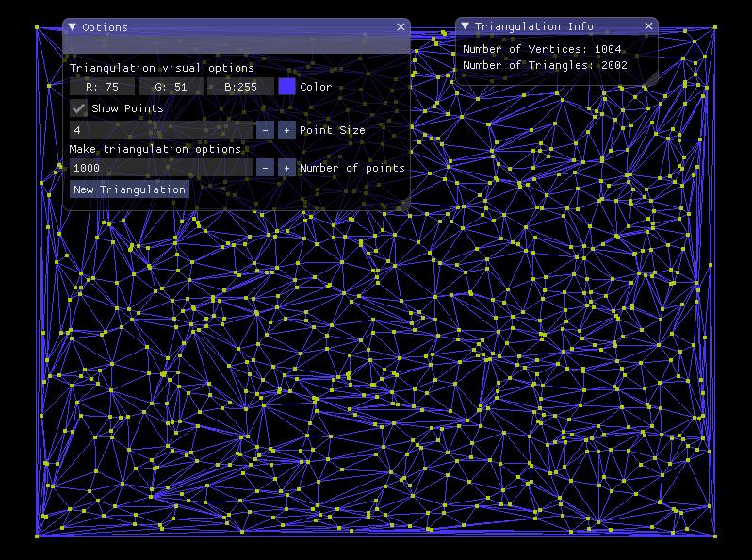Viewport: 752px width, 560px height.
Task: Toggle the Show Points checkbox
Action: click(78, 108)
